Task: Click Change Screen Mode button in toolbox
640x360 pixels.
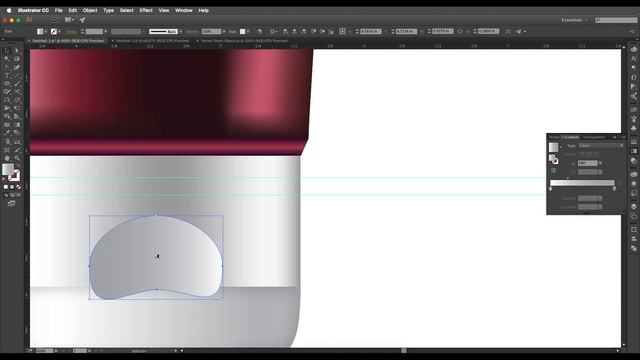Action: click(x=11, y=203)
